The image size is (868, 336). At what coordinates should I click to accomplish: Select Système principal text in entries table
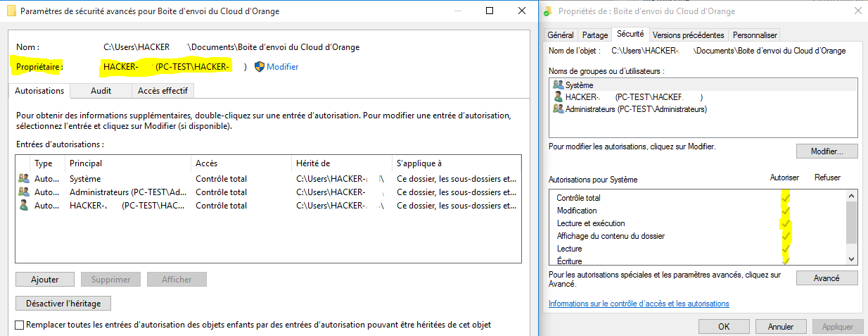85,179
